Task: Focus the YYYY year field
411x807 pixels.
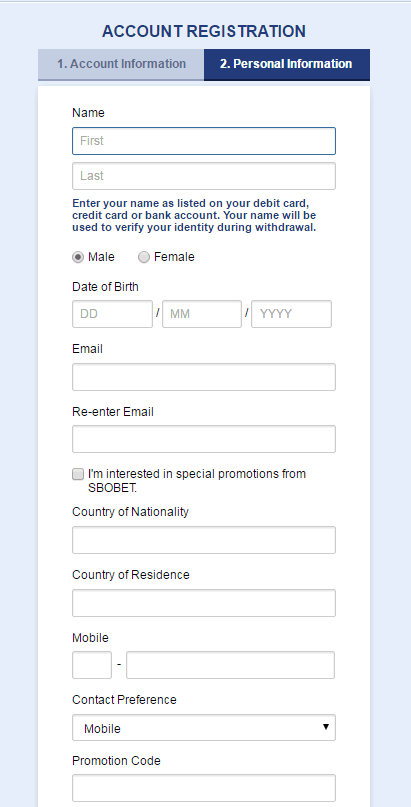Action: click(291, 314)
